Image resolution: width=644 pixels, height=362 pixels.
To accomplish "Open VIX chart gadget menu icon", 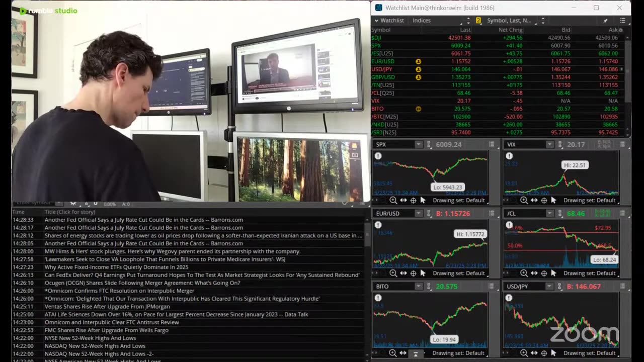I will pyautogui.click(x=622, y=144).
